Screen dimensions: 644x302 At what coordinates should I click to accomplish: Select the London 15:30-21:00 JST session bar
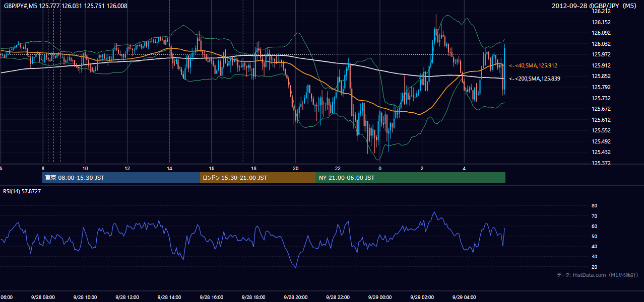point(258,178)
